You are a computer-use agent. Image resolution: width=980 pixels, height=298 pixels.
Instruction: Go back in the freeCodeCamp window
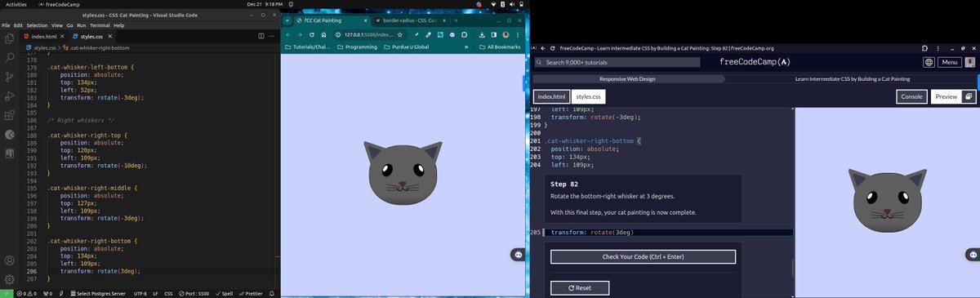(542, 48)
